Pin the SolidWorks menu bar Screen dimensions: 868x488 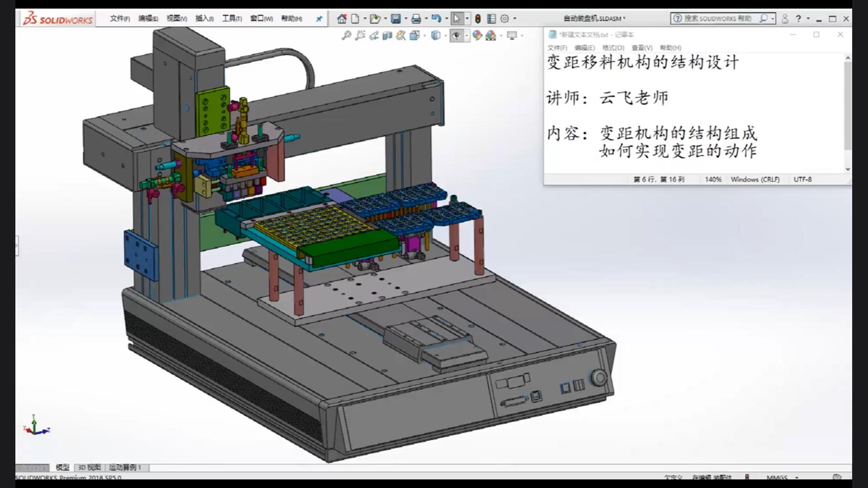pyautogui.click(x=319, y=19)
